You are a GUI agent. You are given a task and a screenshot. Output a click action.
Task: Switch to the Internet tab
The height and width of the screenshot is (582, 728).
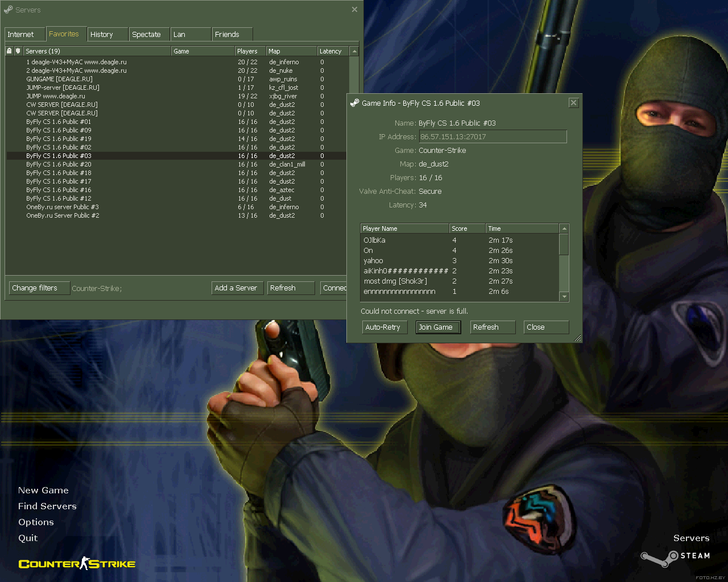click(x=25, y=35)
